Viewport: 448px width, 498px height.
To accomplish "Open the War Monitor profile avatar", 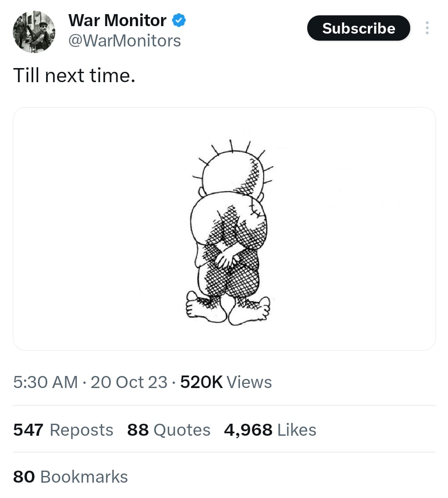I will point(34,32).
